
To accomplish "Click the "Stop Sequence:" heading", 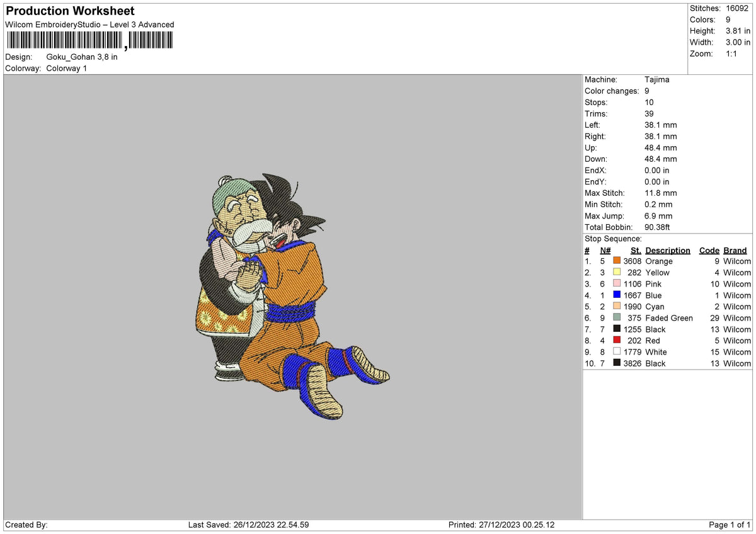I will [x=613, y=239].
